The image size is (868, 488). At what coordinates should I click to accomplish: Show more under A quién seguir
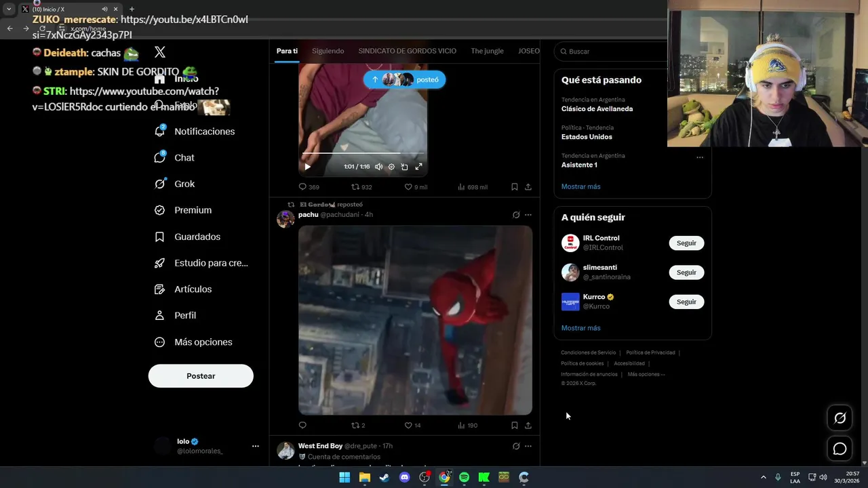pyautogui.click(x=580, y=328)
